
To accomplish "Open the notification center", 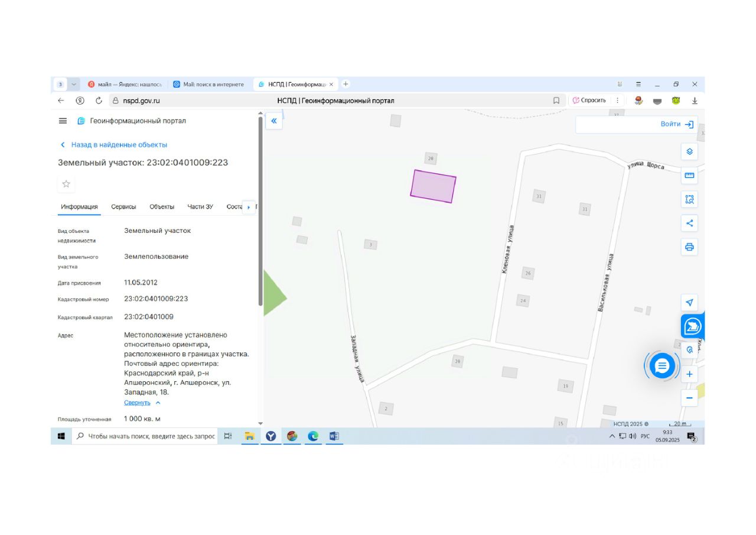I will coord(692,437).
